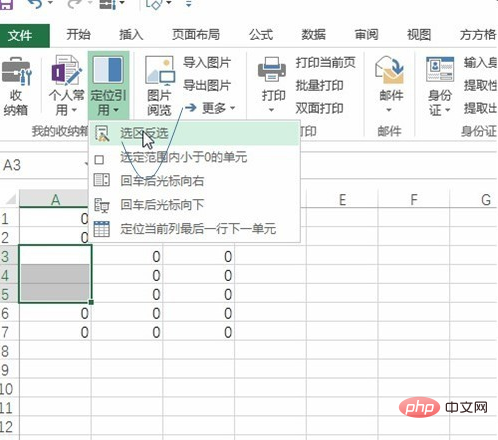Switch to the 数据 tab
Screen dimensions: 498x440
point(313,35)
